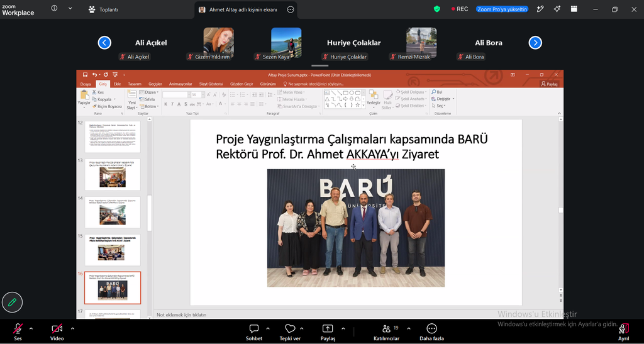644x344 pixels.
Task: Select slide 15 thumbnail
Action: click(x=113, y=250)
